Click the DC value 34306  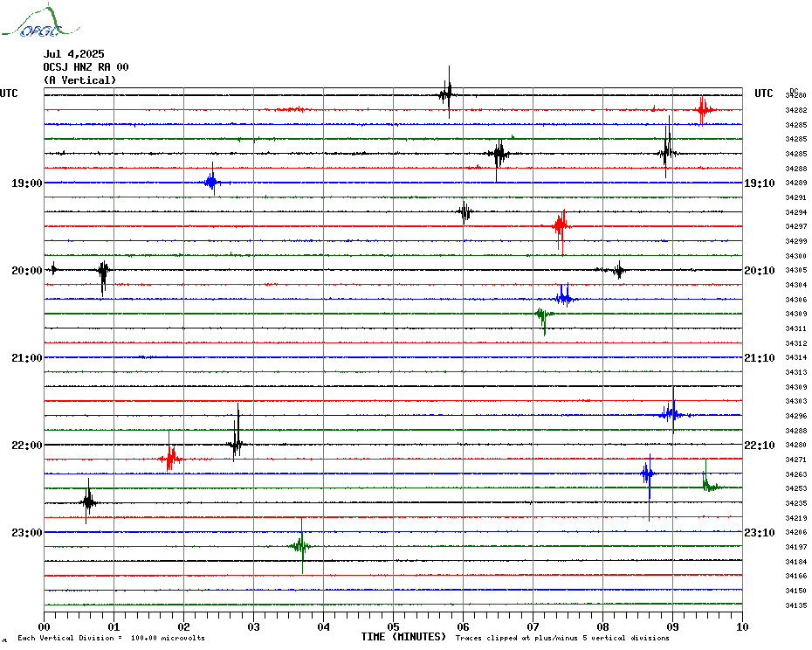coord(796,300)
